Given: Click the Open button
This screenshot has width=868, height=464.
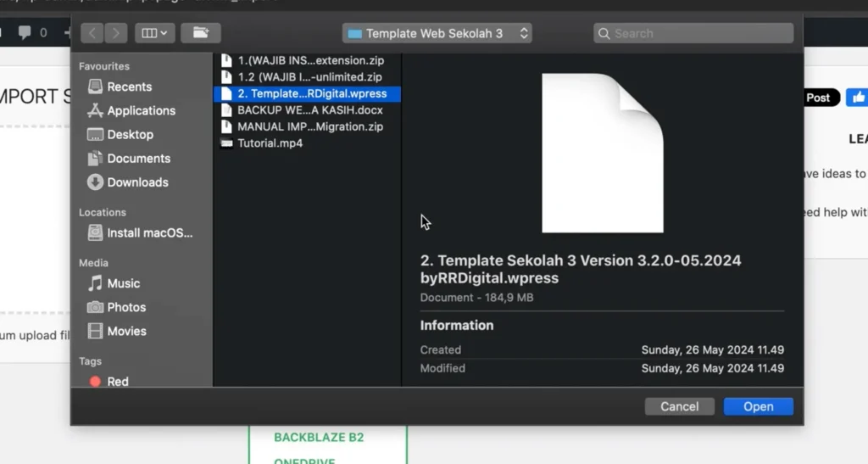Looking at the screenshot, I should point(758,406).
